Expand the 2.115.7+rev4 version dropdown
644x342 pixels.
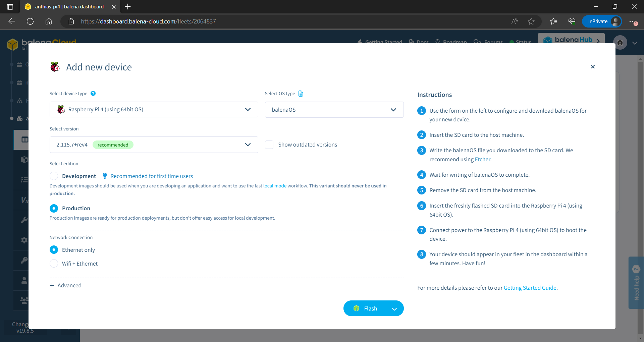[154, 145]
